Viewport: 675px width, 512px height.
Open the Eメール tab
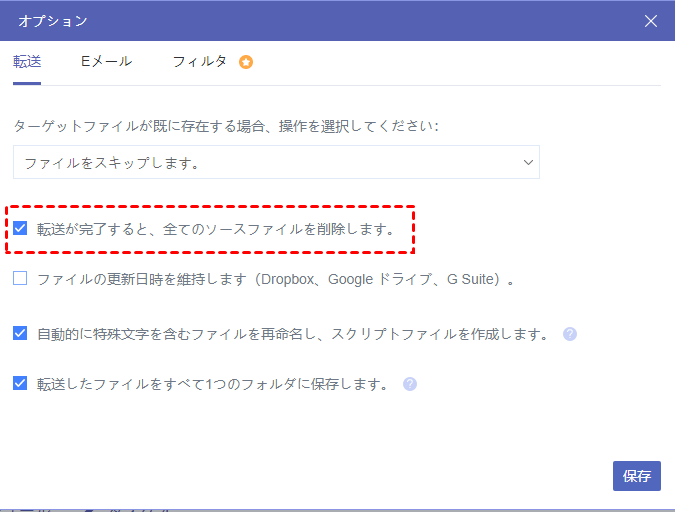coord(106,62)
